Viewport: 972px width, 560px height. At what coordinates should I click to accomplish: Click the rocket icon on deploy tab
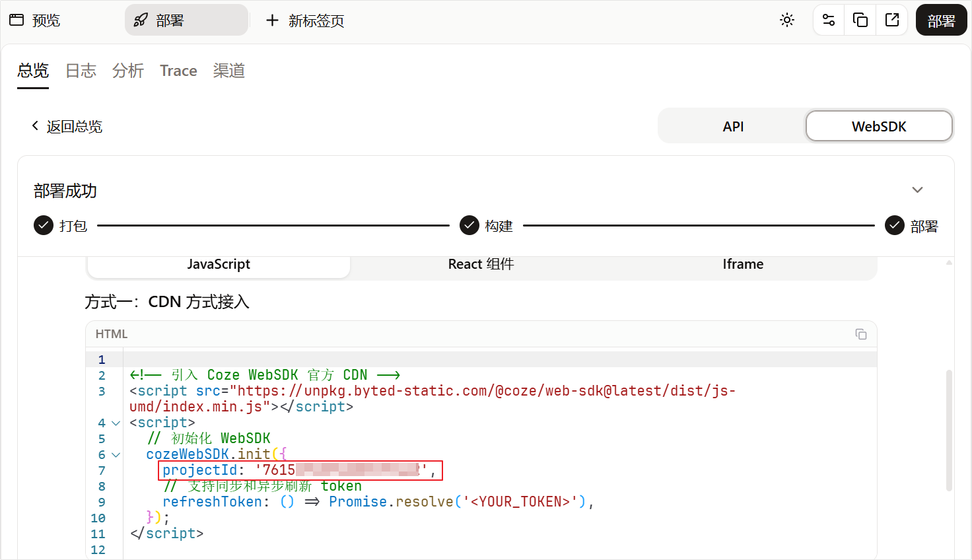[141, 20]
